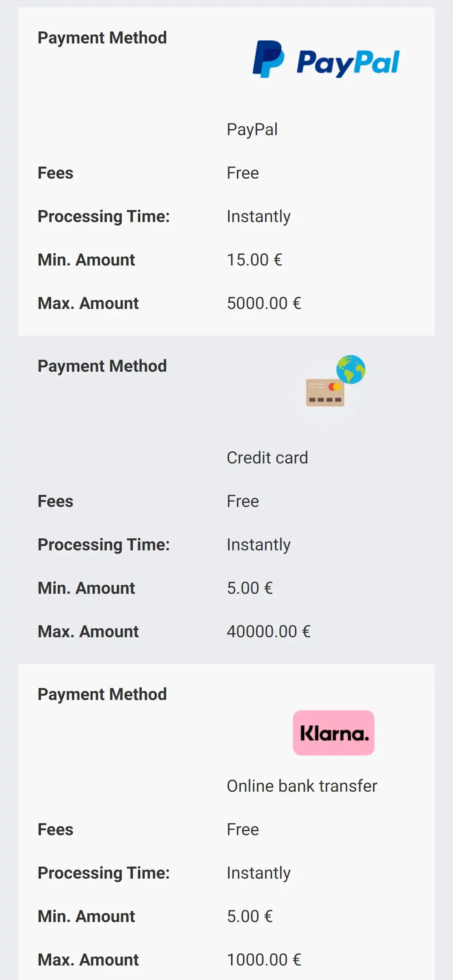Click the PayPal logo image

click(x=326, y=60)
